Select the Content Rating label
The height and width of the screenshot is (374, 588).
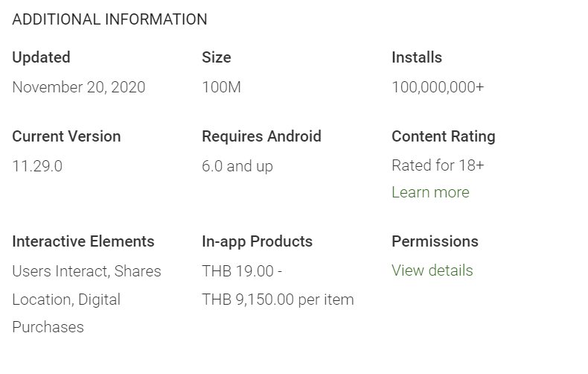444,136
